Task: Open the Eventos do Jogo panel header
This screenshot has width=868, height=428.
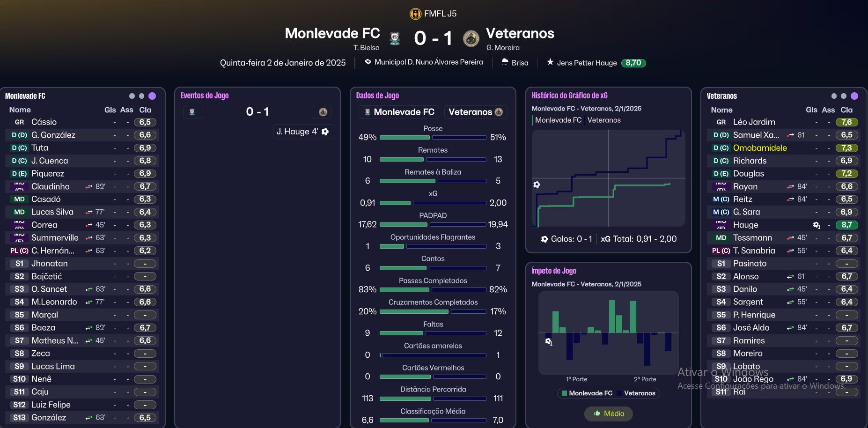Action: [x=205, y=96]
